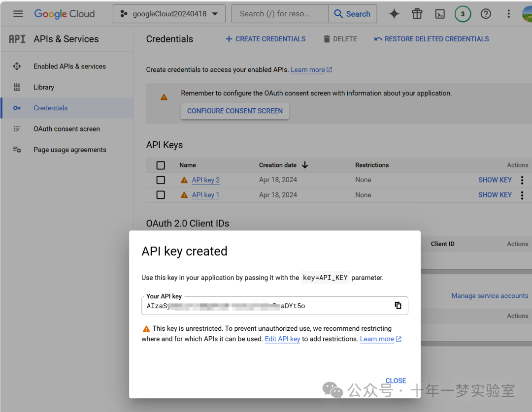Check the API key 1 row checkbox
Image resolution: width=532 pixels, height=412 pixels.
[161, 195]
